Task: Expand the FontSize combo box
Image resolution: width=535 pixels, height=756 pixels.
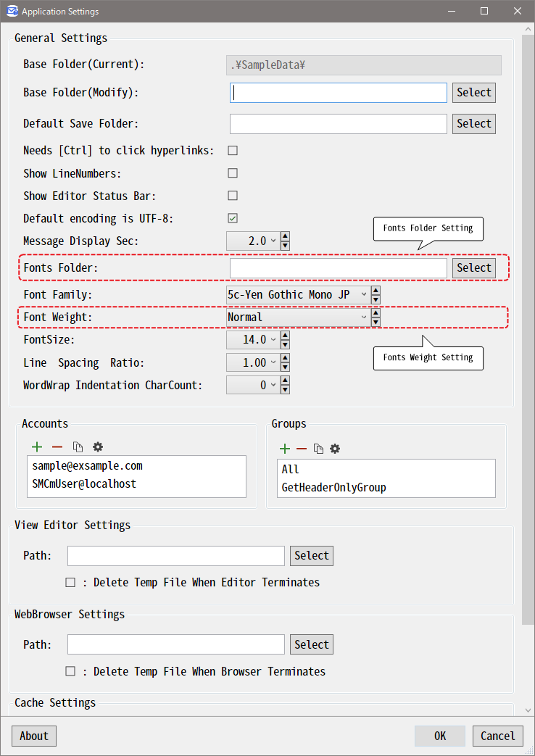Action: coord(252,340)
